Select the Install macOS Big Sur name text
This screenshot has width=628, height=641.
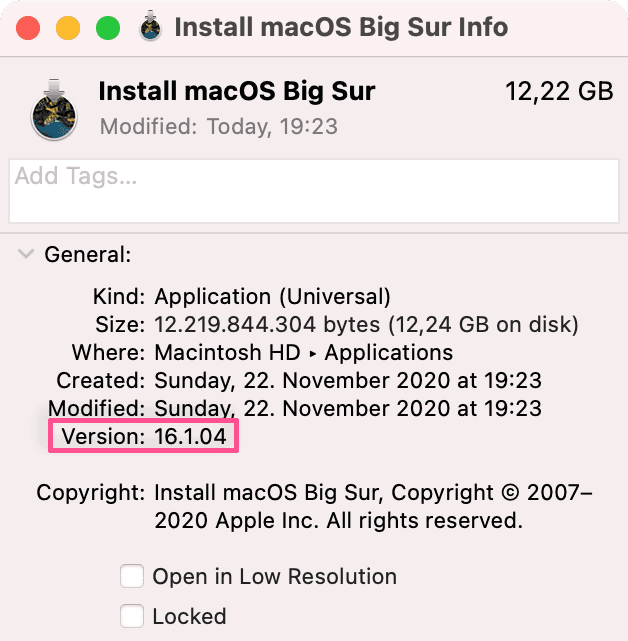tap(237, 91)
